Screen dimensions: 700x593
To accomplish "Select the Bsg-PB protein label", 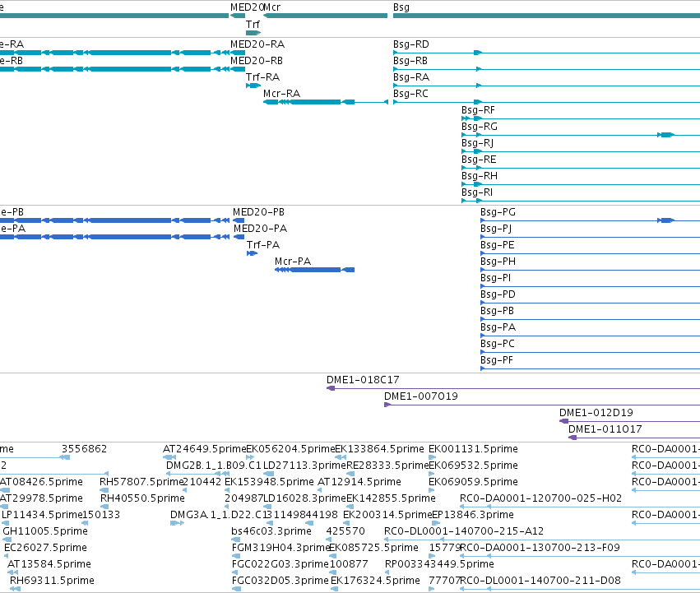I will point(498,311).
